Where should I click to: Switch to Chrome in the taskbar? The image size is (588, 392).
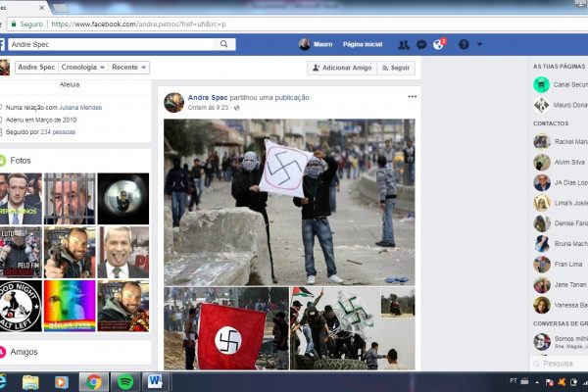[94, 382]
